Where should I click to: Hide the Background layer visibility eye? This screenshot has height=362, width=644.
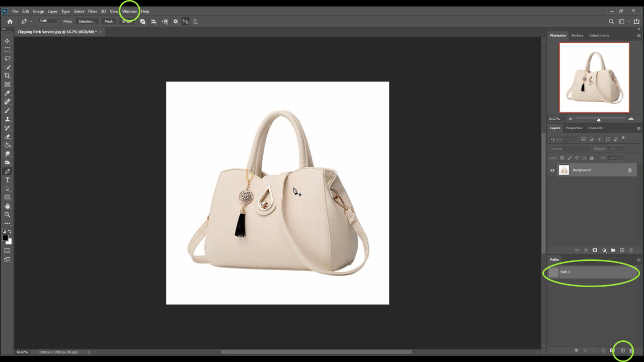pyautogui.click(x=552, y=170)
